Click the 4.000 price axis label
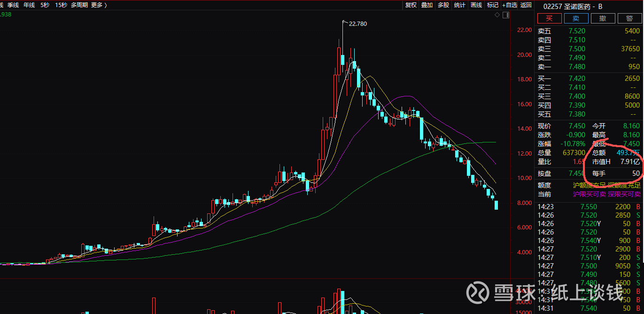 [x=524, y=252]
